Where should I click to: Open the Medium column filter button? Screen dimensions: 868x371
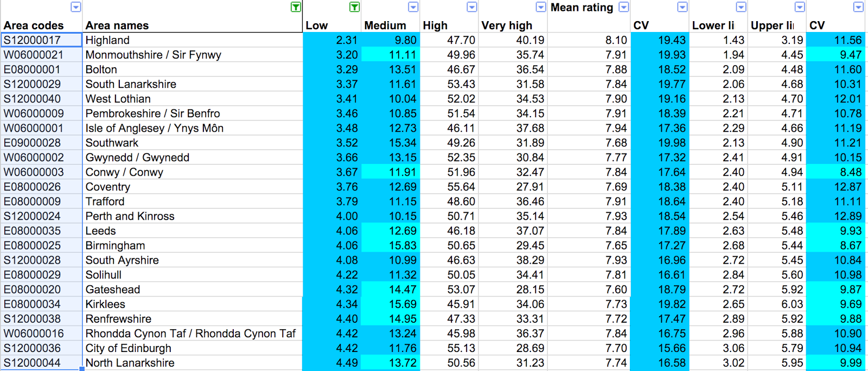click(413, 7)
